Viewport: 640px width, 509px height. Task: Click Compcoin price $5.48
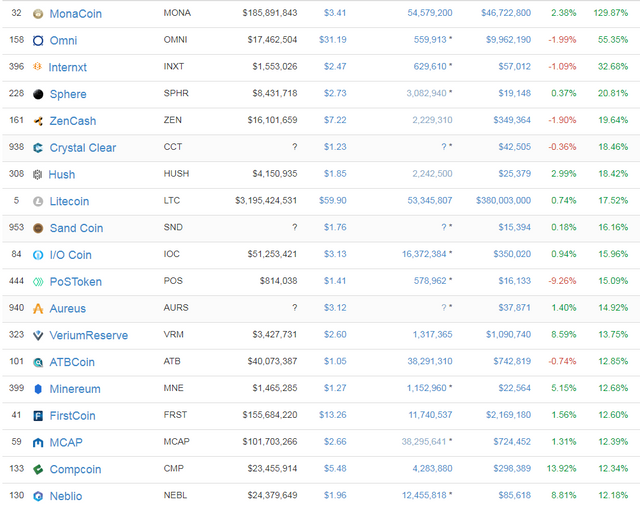click(x=335, y=469)
